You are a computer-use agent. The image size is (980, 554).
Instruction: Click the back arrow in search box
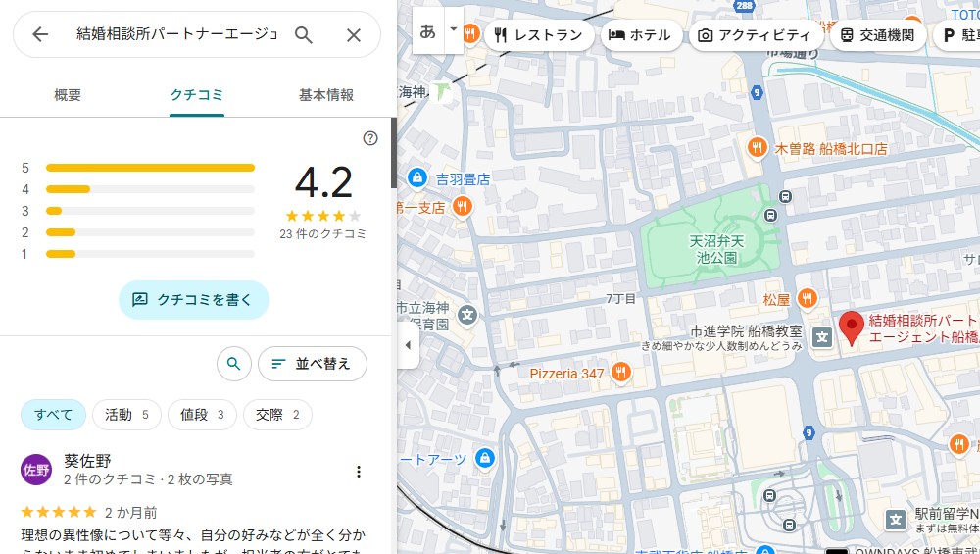point(40,35)
